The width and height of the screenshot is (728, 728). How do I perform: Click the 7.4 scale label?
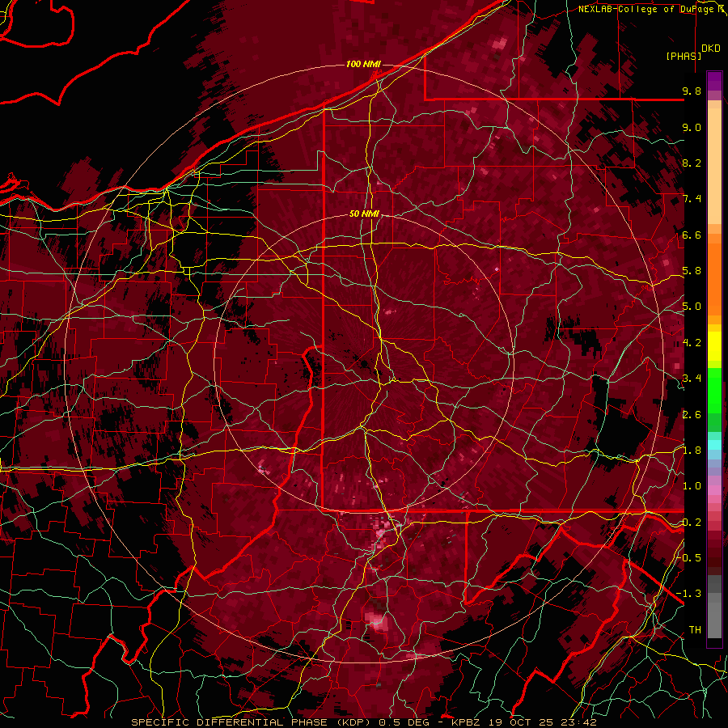click(x=692, y=199)
